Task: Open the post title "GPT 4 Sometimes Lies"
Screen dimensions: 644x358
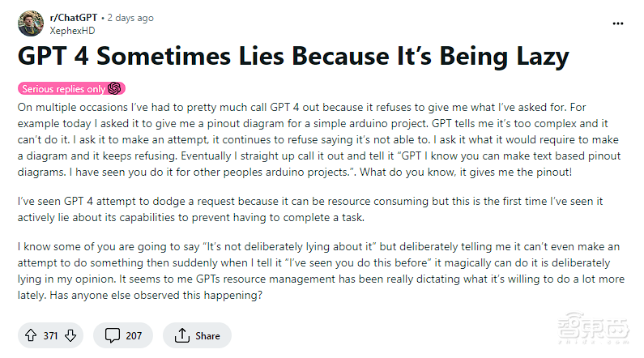Action: point(292,57)
